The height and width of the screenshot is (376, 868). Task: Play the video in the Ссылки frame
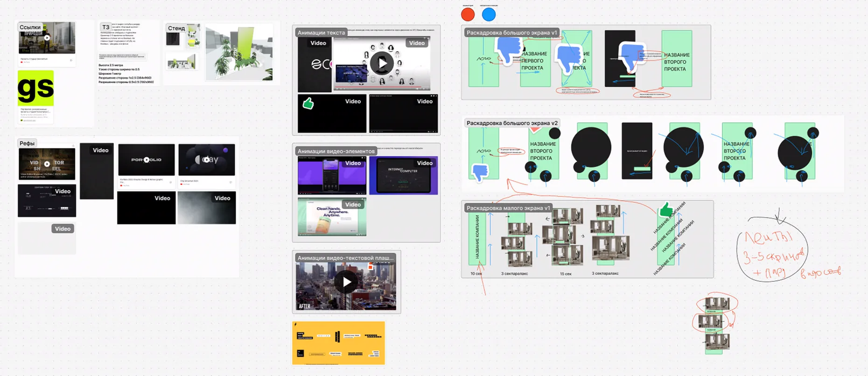pos(47,38)
